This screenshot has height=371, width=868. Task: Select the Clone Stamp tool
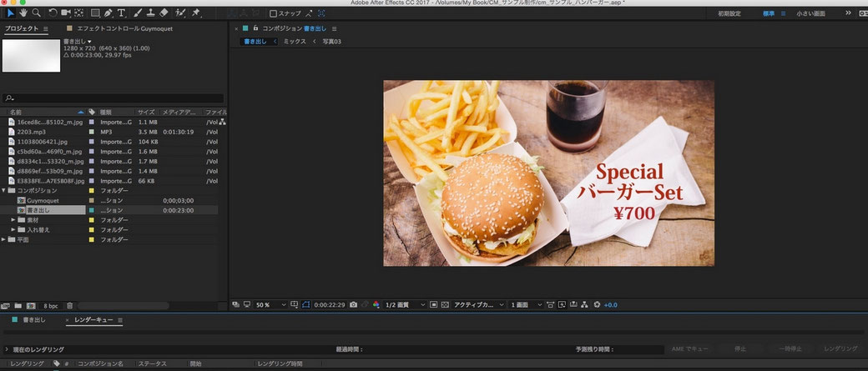click(x=150, y=13)
